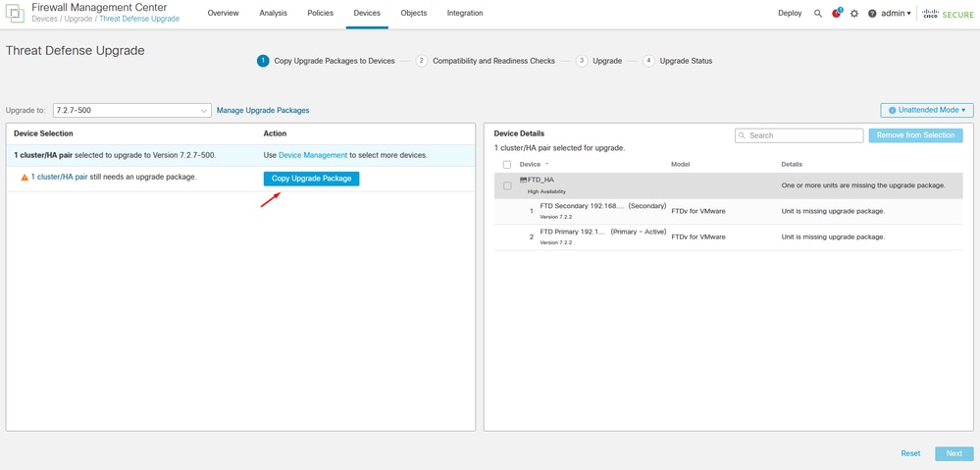Click step 4 circle in upgrade wizard
This screenshot has width=980, height=470.
pos(648,61)
